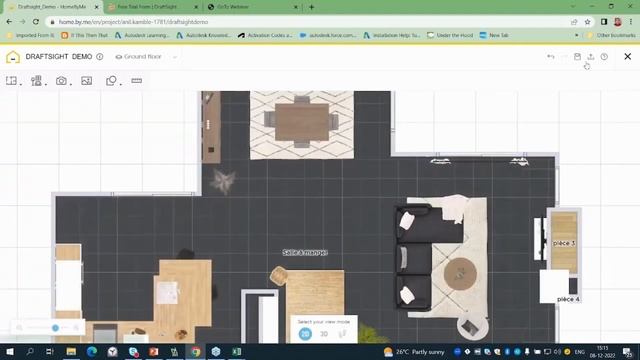The width and height of the screenshot is (640, 360).
Task: Select the dining table on the rug
Action: pyautogui.click(x=302, y=122)
